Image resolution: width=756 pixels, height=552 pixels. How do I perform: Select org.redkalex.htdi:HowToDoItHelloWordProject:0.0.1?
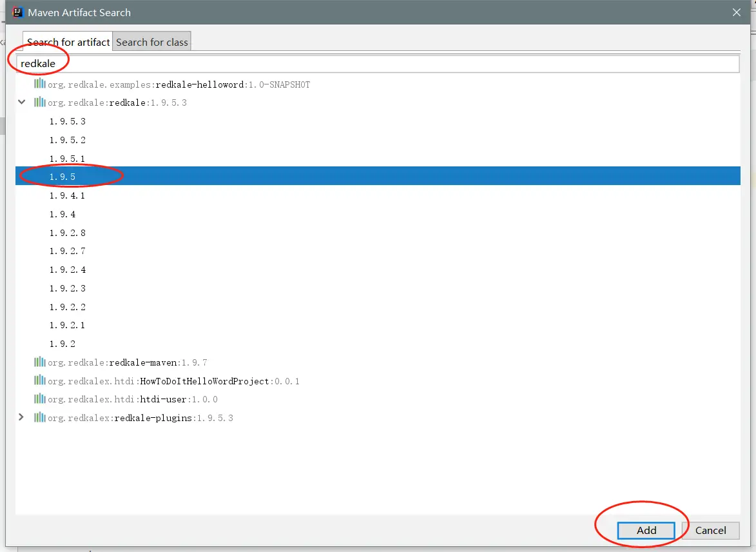click(x=173, y=381)
